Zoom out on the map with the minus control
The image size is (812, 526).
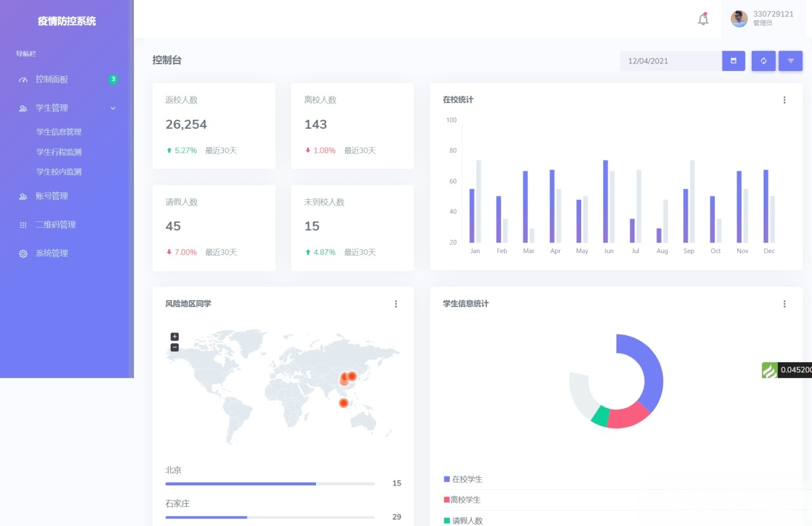174,347
